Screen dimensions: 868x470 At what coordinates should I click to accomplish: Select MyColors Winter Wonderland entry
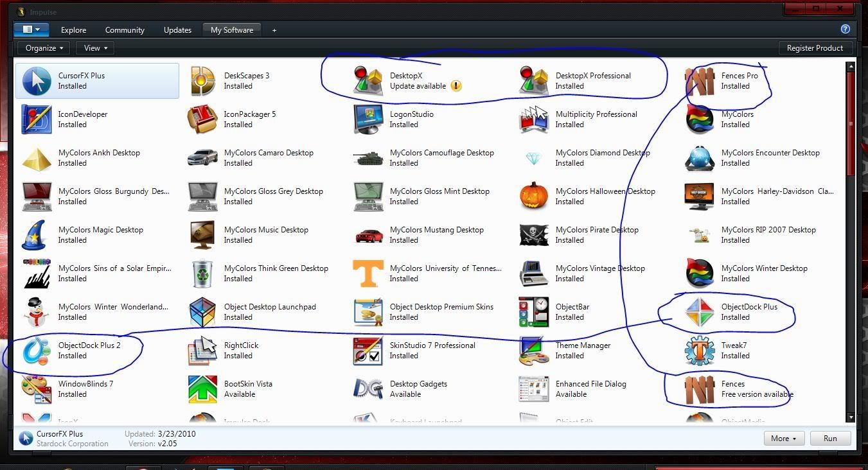click(x=98, y=312)
